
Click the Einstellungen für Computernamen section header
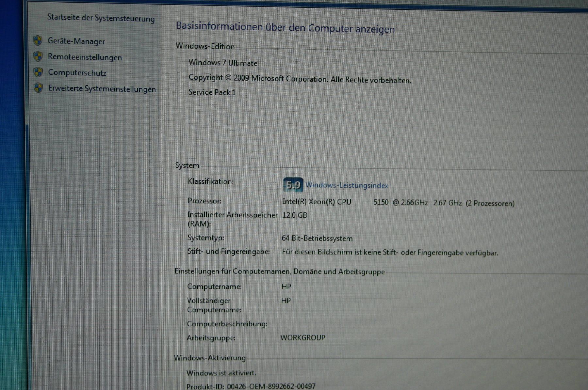[280, 271]
